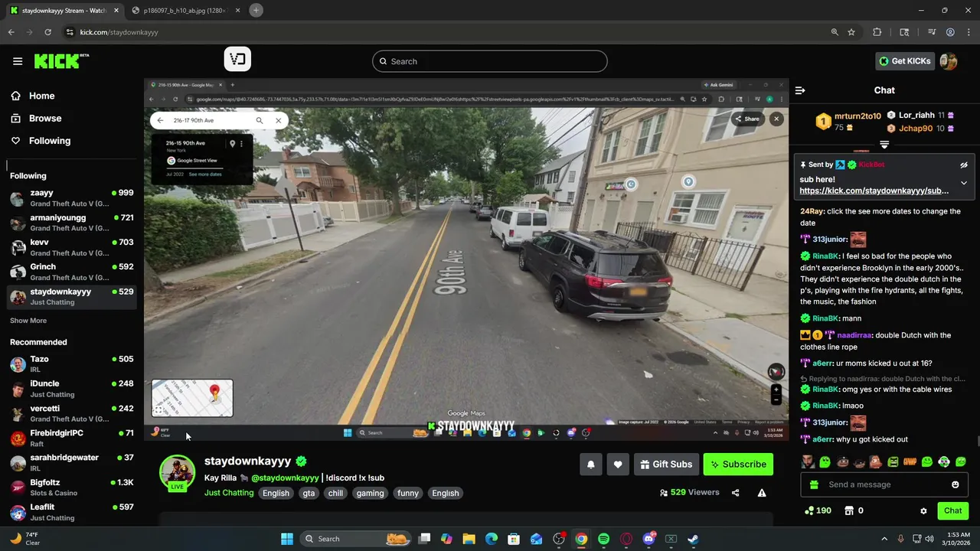Screen dimensions: 980x551
Task: Hide the pinned chat message
Action: (x=964, y=165)
